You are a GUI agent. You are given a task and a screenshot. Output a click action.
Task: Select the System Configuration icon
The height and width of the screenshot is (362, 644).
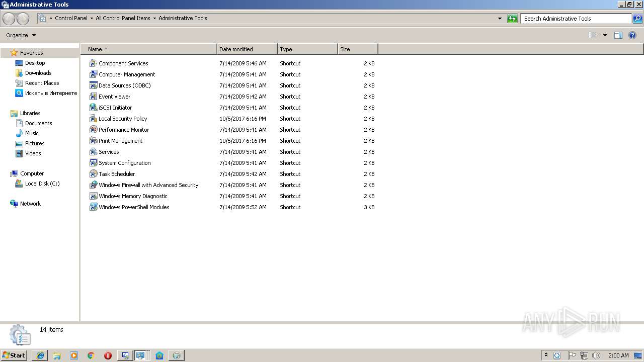point(93,163)
